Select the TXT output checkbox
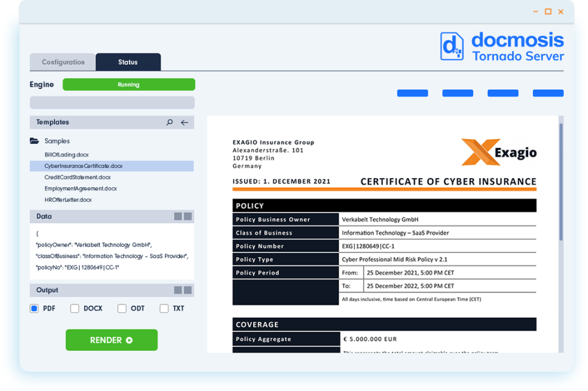The height and width of the screenshot is (391, 588). (164, 308)
